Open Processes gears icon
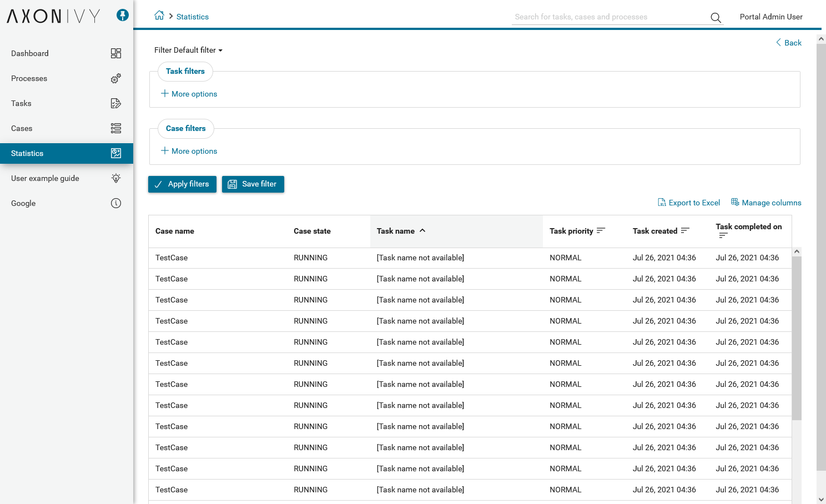 click(x=116, y=78)
